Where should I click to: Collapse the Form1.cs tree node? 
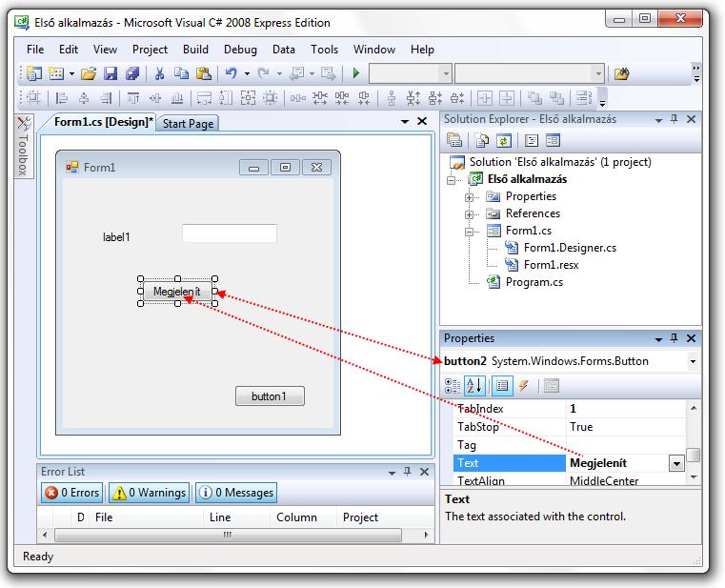(470, 232)
